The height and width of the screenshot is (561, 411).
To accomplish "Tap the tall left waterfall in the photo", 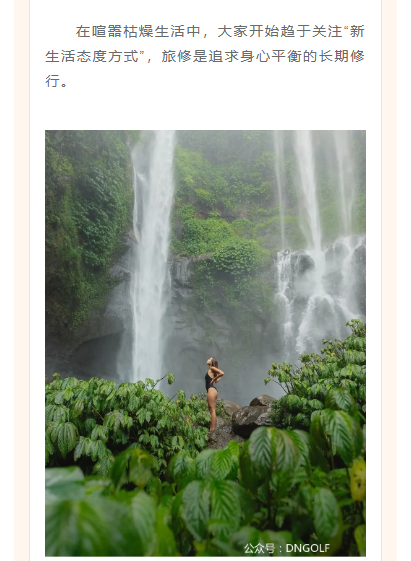I will point(153,256).
